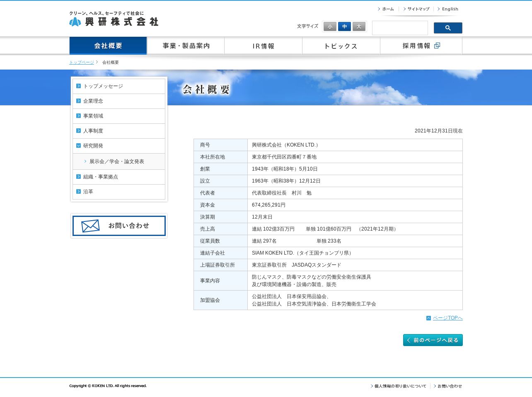This screenshot has width=532, height=397.
Task: Select トップメッセージ in the sidebar
Action: pos(119,86)
